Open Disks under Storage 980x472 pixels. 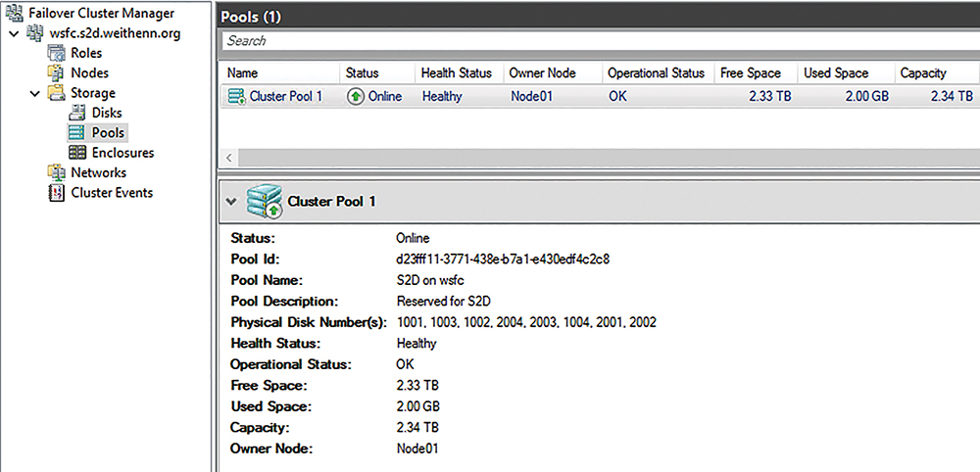[x=107, y=113]
